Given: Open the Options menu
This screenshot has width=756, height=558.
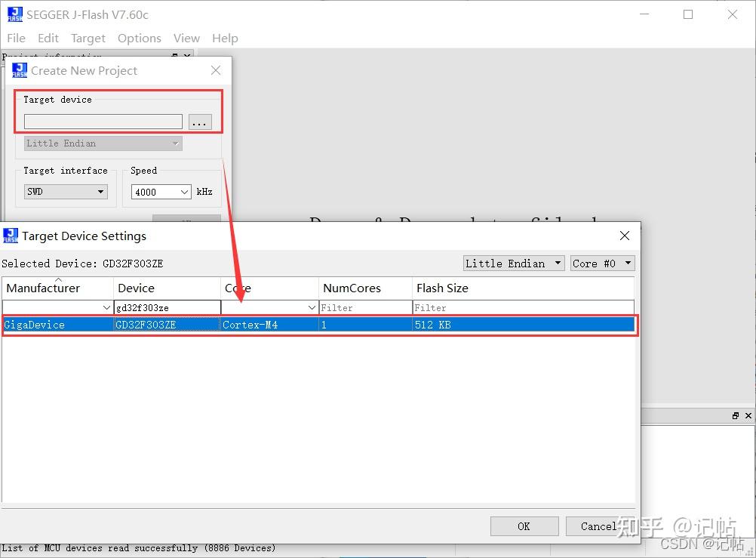Looking at the screenshot, I should 140,39.
